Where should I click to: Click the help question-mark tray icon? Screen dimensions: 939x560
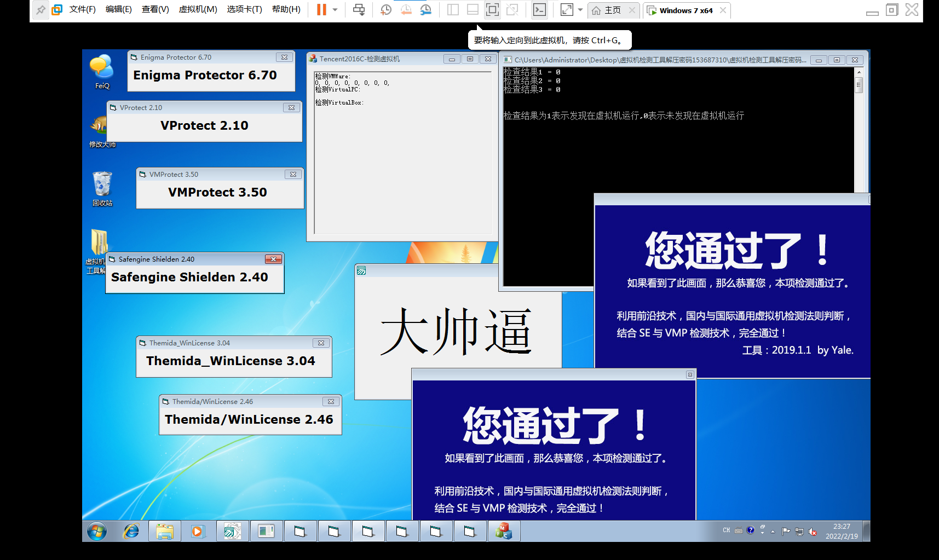[x=751, y=530]
